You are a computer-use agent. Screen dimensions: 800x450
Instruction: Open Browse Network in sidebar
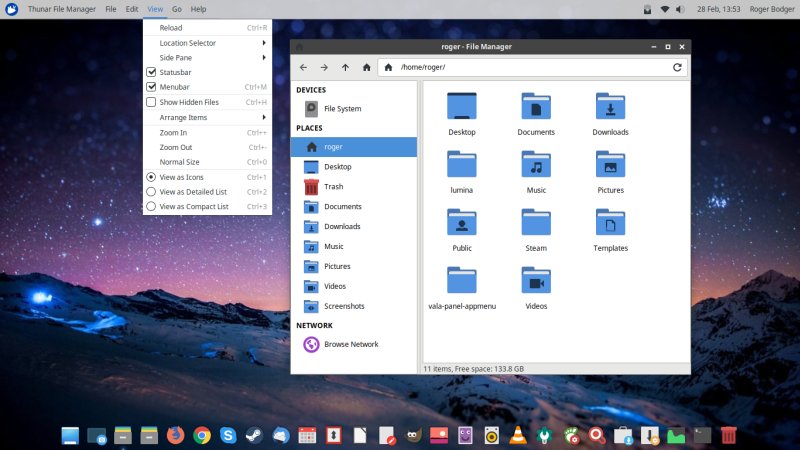tap(350, 344)
